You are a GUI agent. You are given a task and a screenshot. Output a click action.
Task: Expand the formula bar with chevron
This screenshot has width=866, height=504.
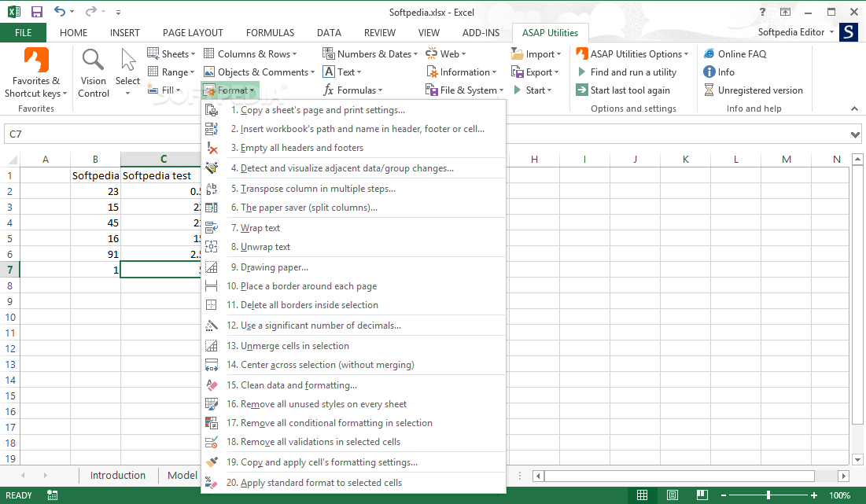[x=855, y=134]
